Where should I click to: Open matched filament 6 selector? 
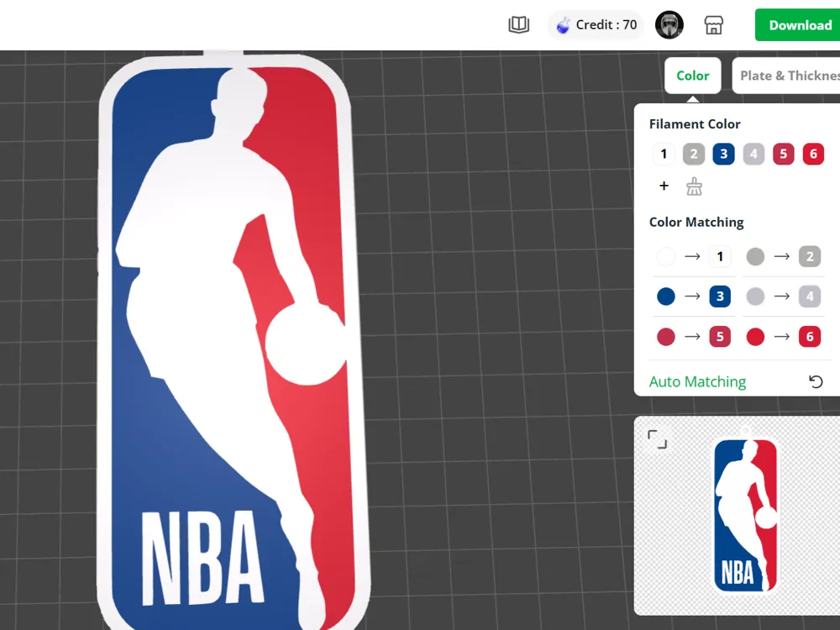point(810,337)
